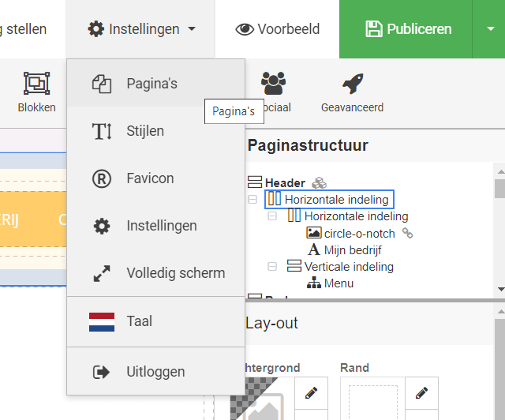
Task: Open the Geavanceerd rocket tool
Action: tap(352, 92)
